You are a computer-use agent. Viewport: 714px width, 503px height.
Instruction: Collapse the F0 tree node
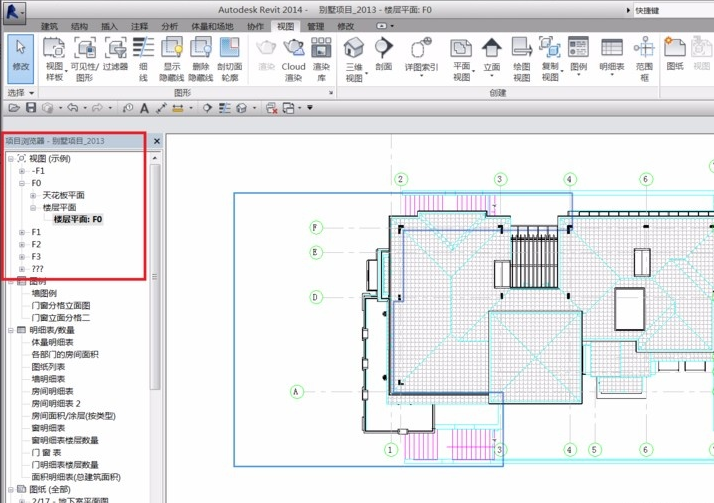click(x=22, y=183)
